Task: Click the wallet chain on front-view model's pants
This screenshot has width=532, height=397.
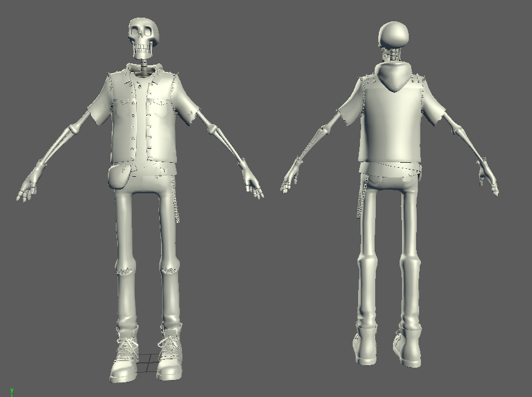Action: point(176,199)
